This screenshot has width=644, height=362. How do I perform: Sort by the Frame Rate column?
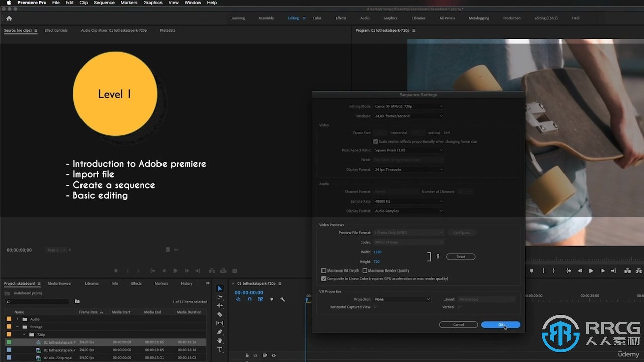(88, 312)
